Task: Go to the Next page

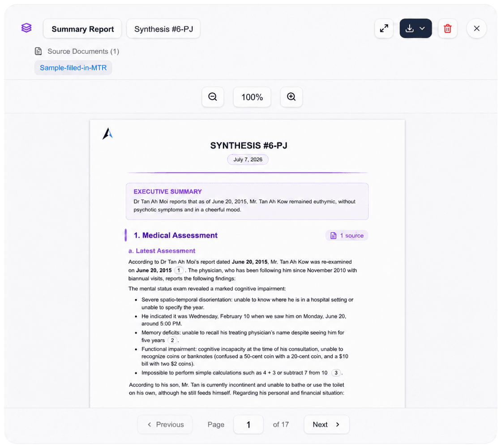Action: click(x=326, y=425)
